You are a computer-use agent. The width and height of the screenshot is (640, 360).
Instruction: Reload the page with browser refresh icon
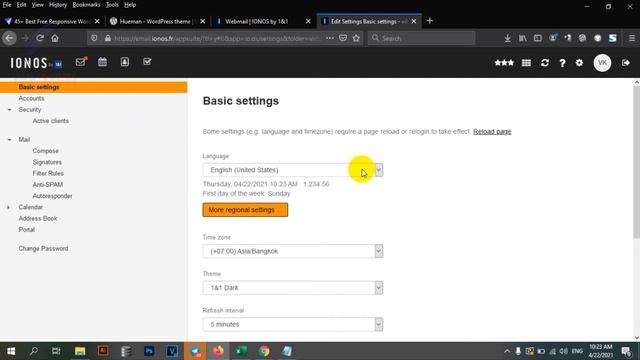(x=40, y=38)
